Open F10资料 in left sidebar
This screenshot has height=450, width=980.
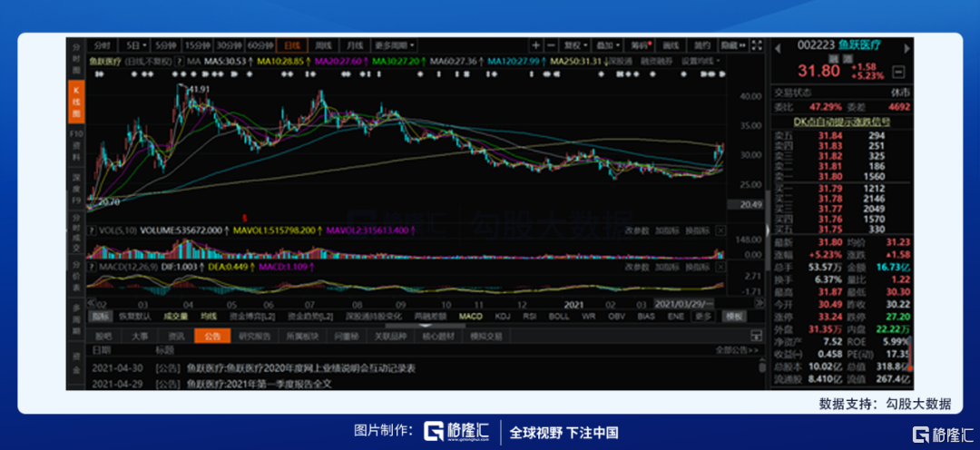click(x=75, y=146)
